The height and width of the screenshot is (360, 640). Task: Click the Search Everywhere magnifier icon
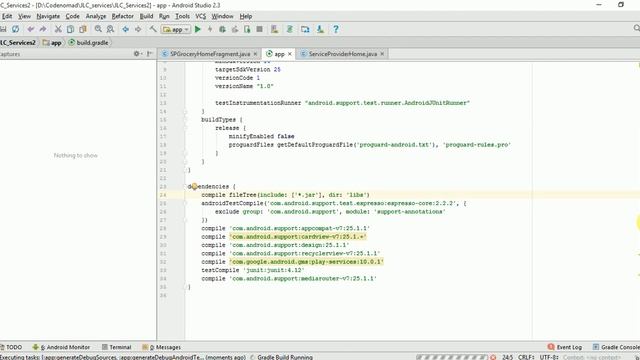pyautogui.click(x=636, y=28)
